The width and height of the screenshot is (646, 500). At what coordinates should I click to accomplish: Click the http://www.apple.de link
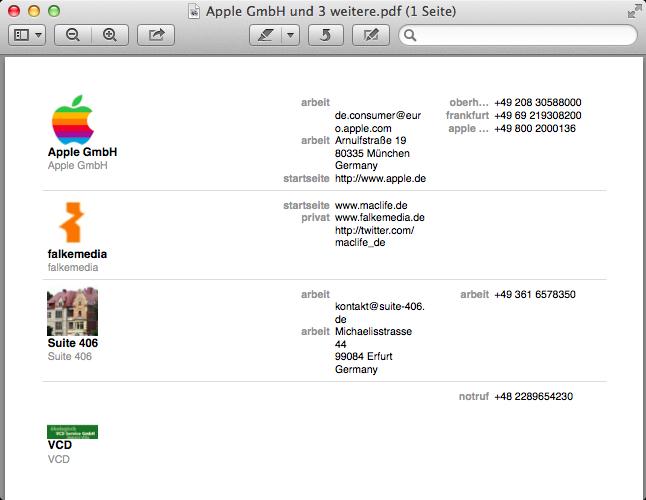click(380, 179)
